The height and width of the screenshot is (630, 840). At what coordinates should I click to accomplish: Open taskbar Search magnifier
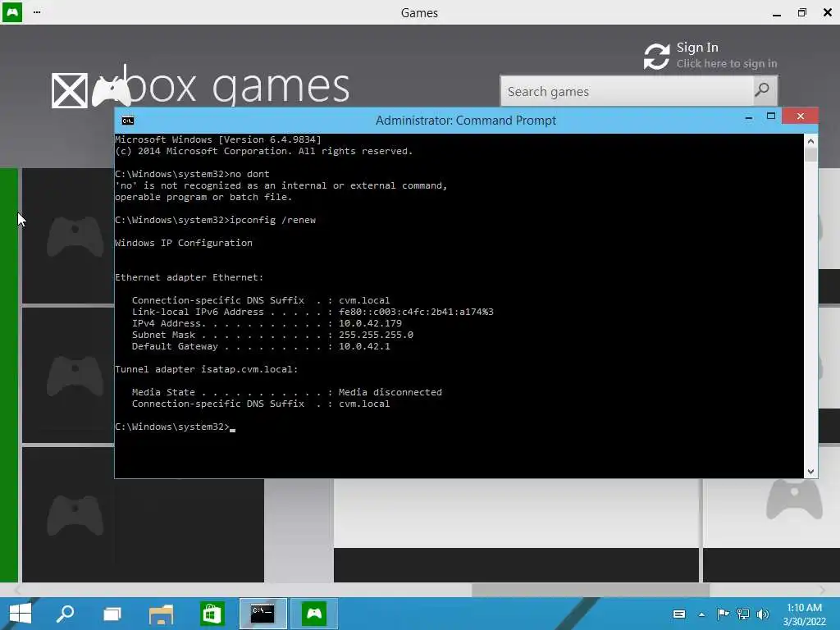(x=66, y=614)
